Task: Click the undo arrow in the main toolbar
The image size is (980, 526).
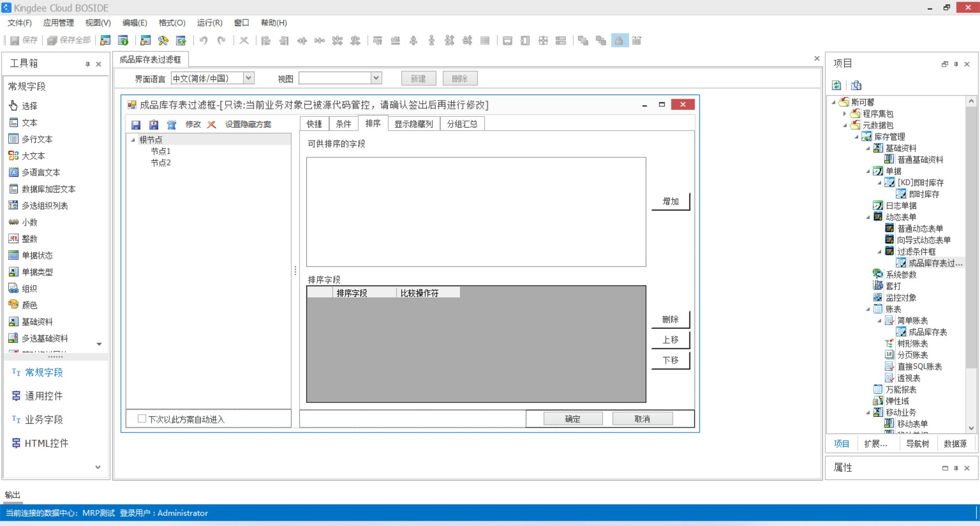Action: (204, 40)
